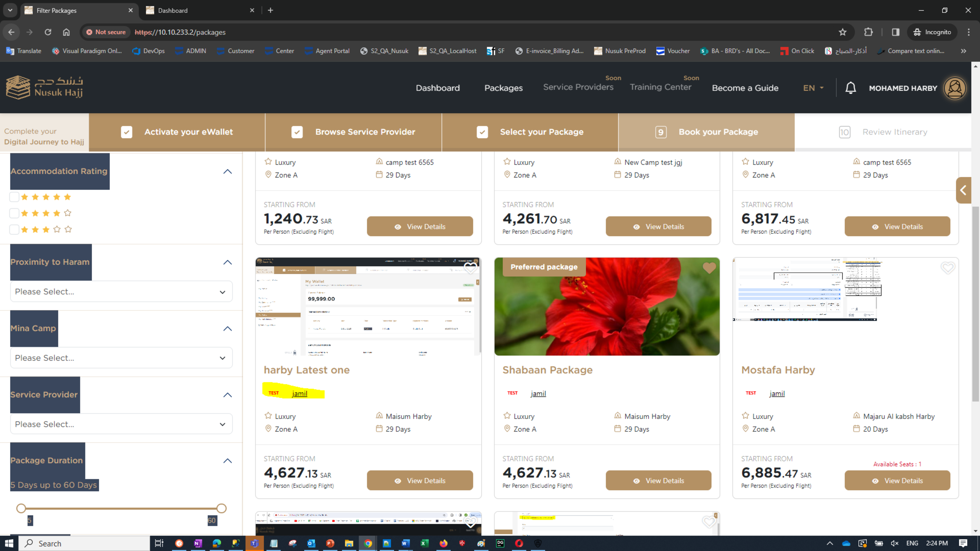
Task: Click the Nusuk Hajj logo
Action: tap(45, 87)
